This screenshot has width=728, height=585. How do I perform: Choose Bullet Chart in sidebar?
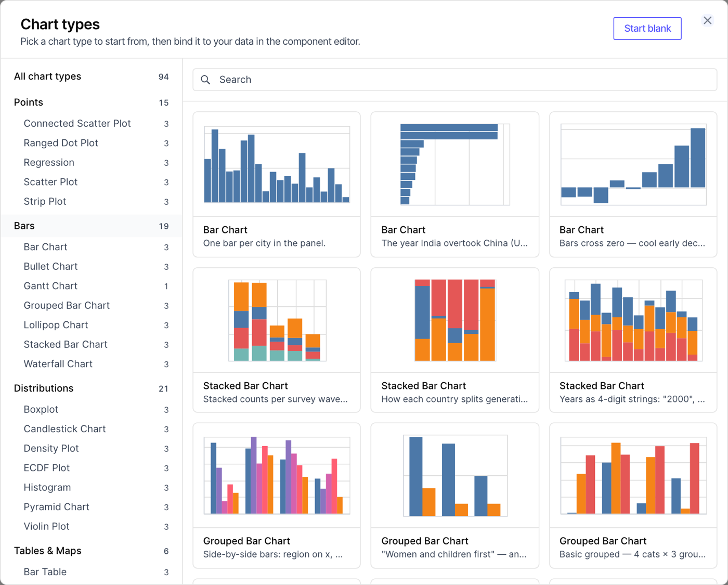(x=92, y=266)
